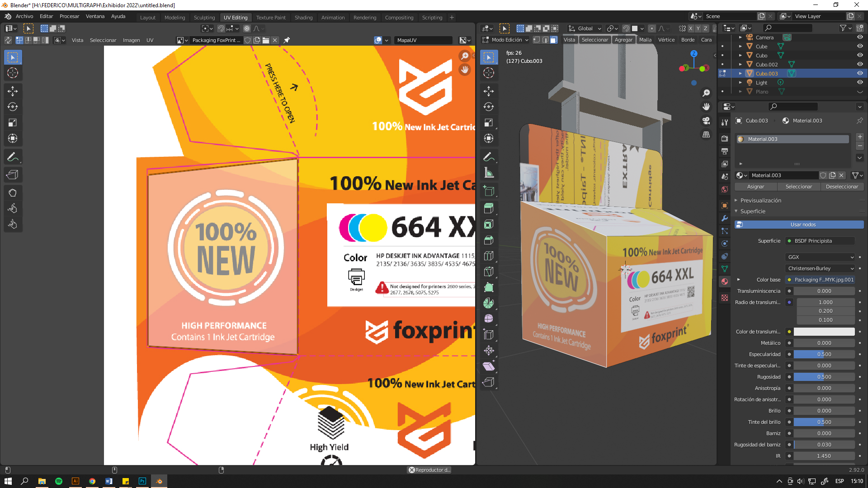Open the Global transform orientation dropdown
Viewport: 868px width, 488px height.
click(x=585, y=28)
